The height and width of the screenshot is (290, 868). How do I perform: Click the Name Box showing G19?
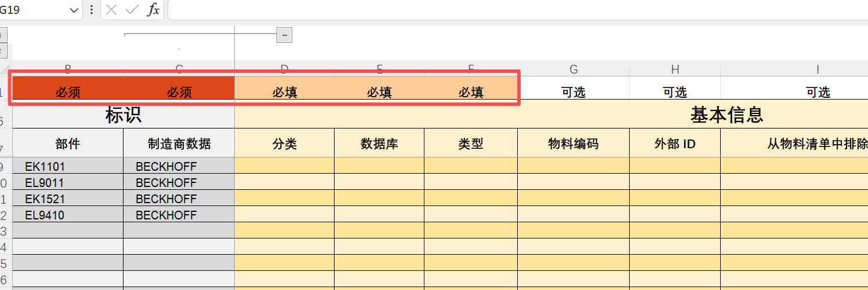32,10
